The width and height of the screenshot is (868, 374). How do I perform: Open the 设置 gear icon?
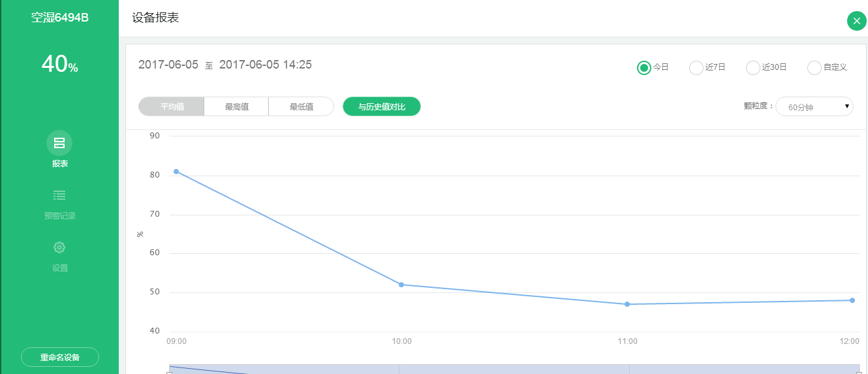pyautogui.click(x=59, y=247)
